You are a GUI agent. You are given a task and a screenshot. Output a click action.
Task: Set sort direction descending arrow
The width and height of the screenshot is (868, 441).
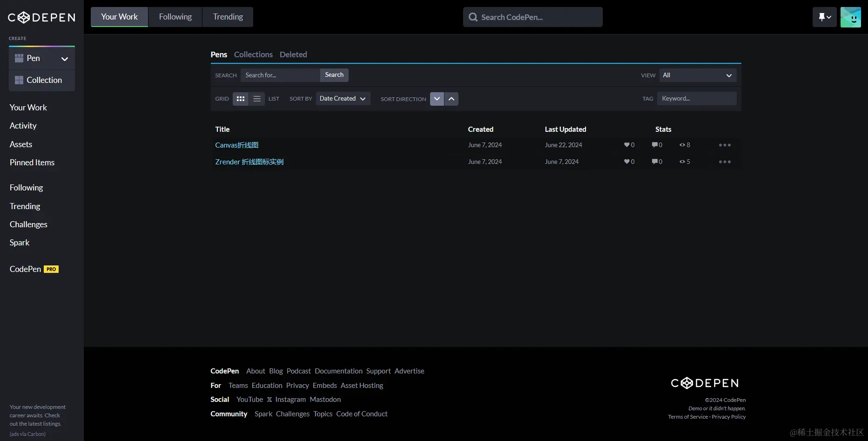pos(437,99)
